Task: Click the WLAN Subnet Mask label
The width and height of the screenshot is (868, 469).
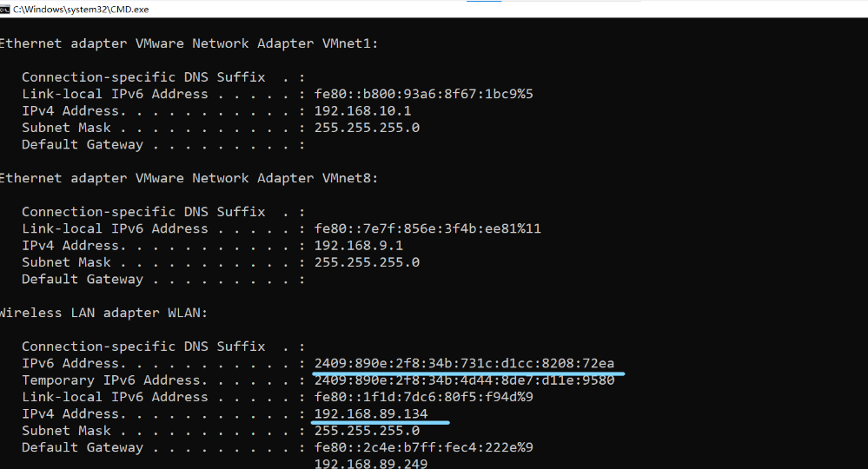Action: (66, 431)
